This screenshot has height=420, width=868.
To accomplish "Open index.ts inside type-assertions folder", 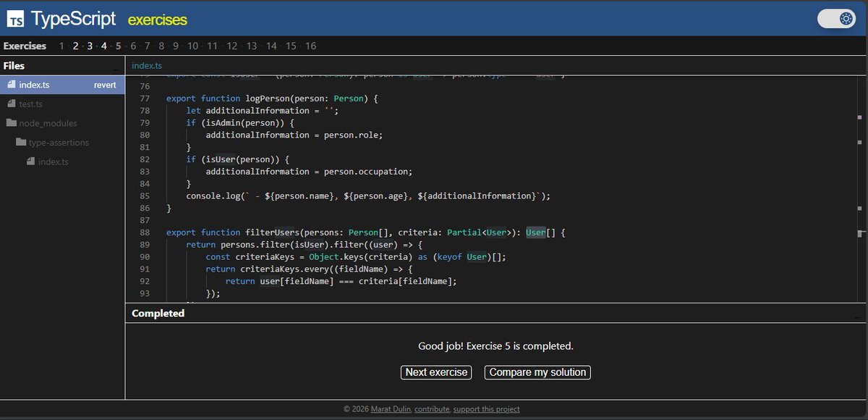I will 53,161.
